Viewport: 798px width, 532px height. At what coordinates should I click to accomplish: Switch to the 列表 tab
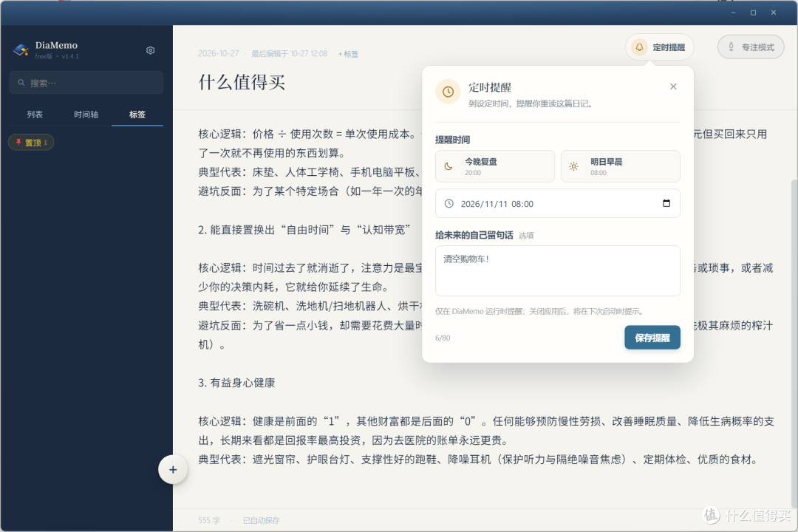point(35,115)
